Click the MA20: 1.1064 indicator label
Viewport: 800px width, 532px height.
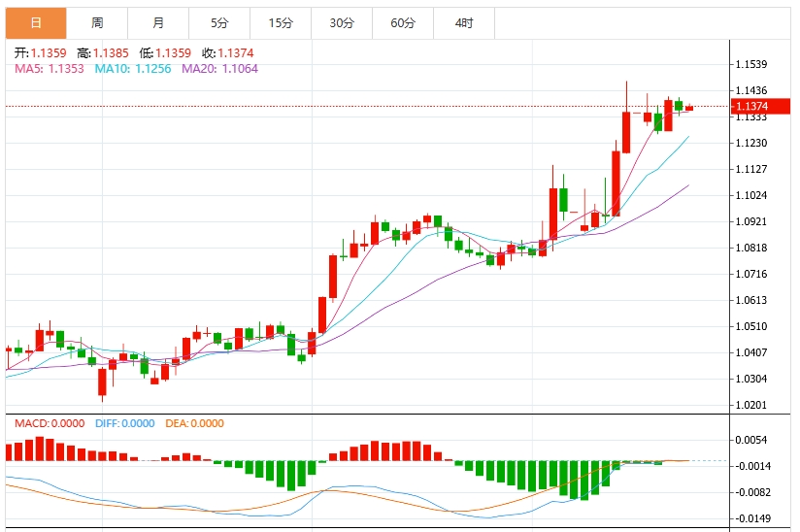(x=219, y=68)
